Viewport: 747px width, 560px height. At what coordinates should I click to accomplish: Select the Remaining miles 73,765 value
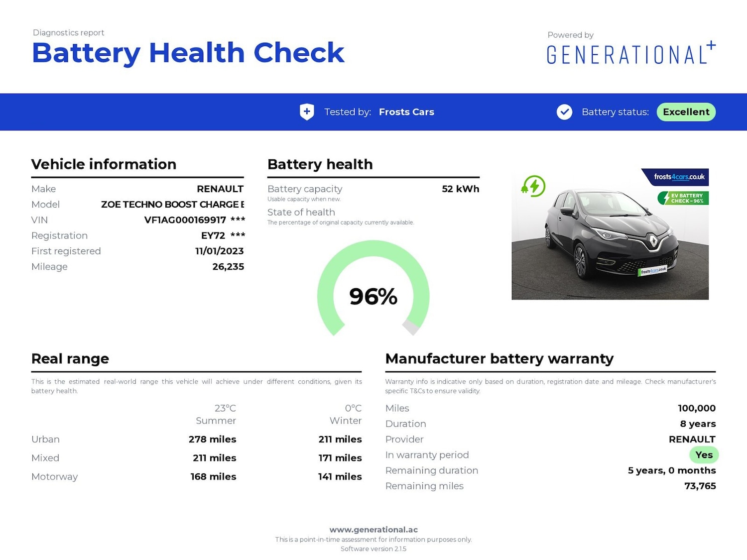pos(700,486)
